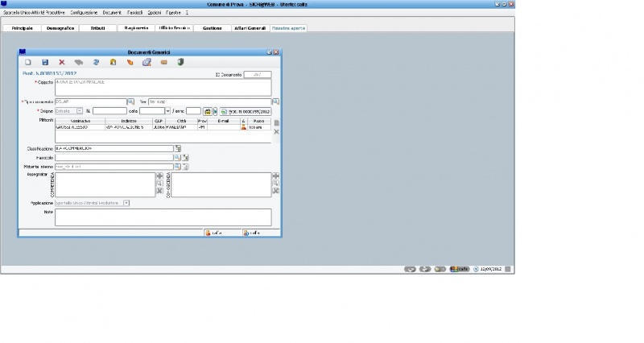644x343 pixels.
Task: Click the calendar icon next to anno field
Action: [x=207, y=111]
